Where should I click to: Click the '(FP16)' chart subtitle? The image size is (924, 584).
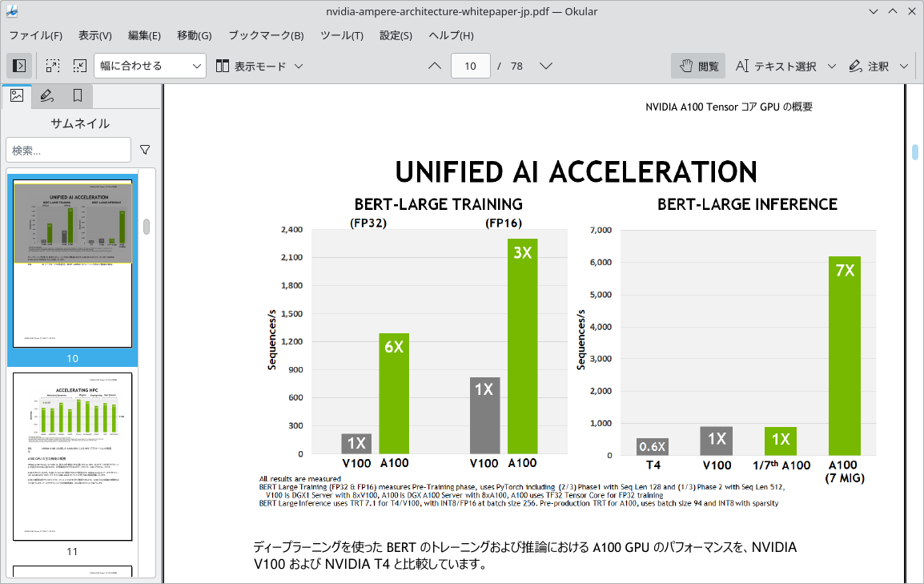(x=504, y=223)
